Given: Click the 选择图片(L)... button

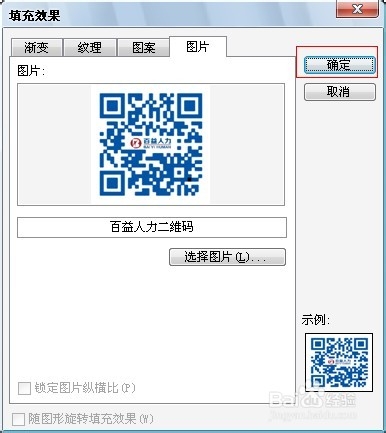Looking at the screenshot, I should click(x=227, y=257).
